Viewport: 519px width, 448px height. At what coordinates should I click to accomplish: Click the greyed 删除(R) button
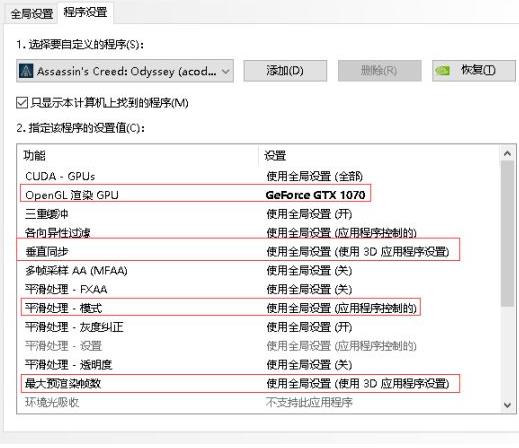[x=379, y=71]
